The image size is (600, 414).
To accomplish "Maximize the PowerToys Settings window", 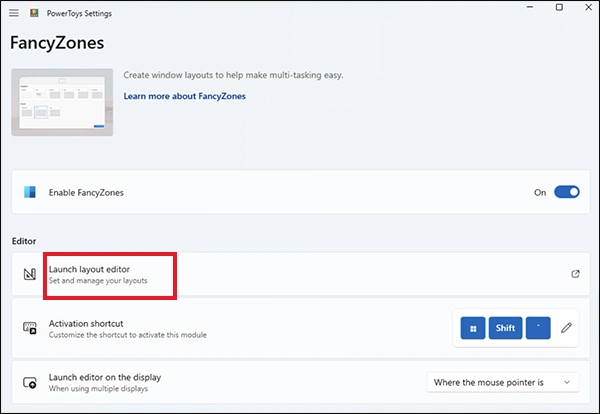I will click(x=559, y=7).
